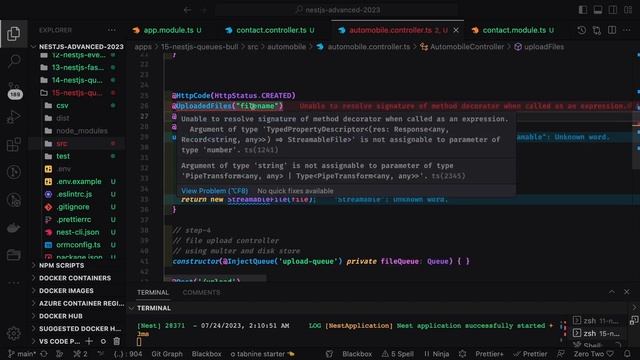This screenshot has width=640, height=360.
Task: Split the editor to the right
Action: (x=612, y=30)
